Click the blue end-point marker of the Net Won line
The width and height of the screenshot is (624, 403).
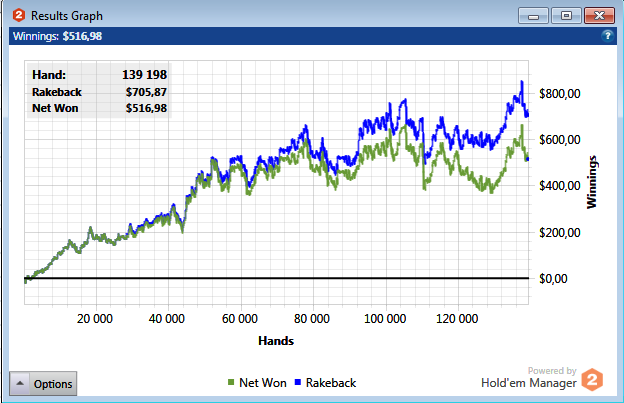(528, 159)
